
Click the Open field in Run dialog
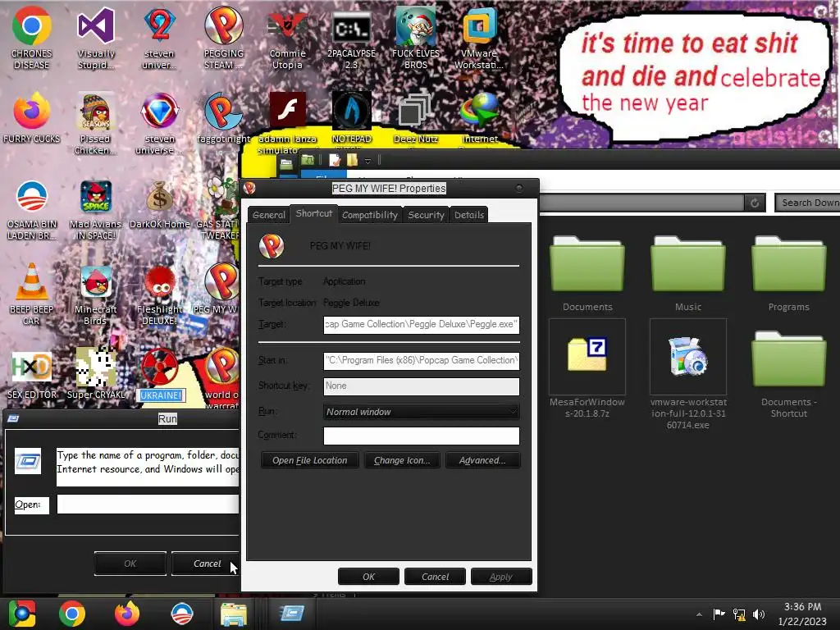[148, 504]
